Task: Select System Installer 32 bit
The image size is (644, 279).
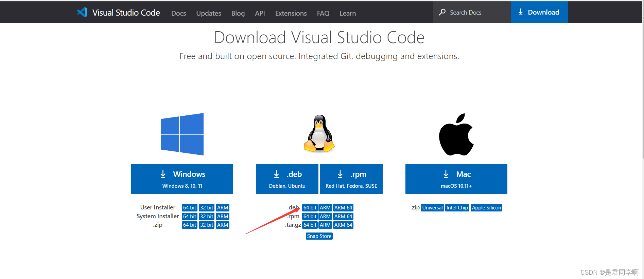Action: 207,217
